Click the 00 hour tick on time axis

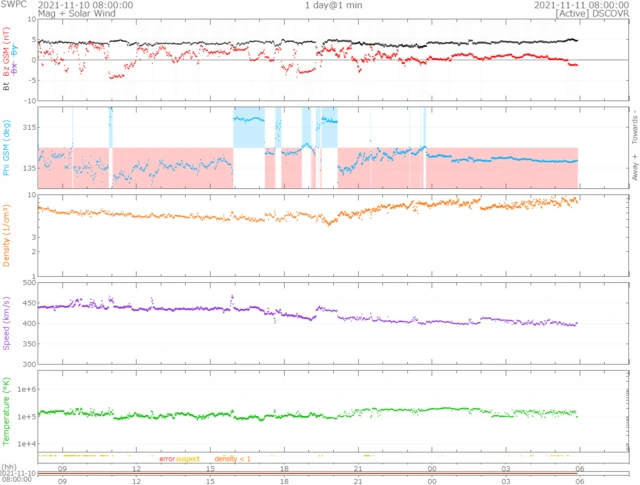431,466
